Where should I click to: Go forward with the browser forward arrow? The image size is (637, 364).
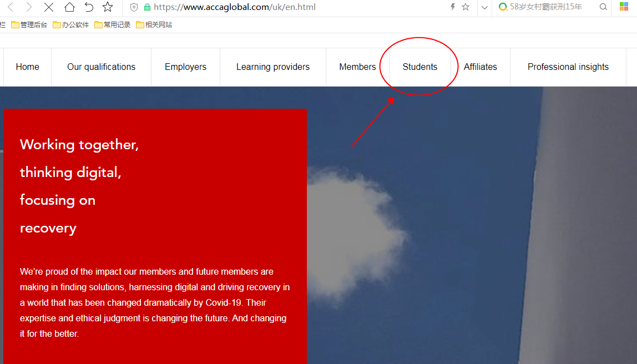click(29, 7)
